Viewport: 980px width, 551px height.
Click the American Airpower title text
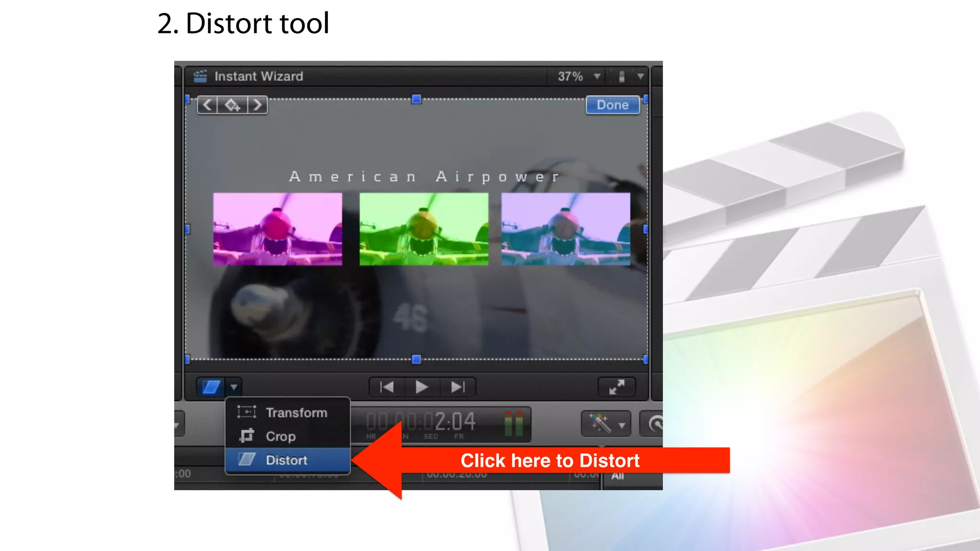pyautogui.click(x=424, y=176)
